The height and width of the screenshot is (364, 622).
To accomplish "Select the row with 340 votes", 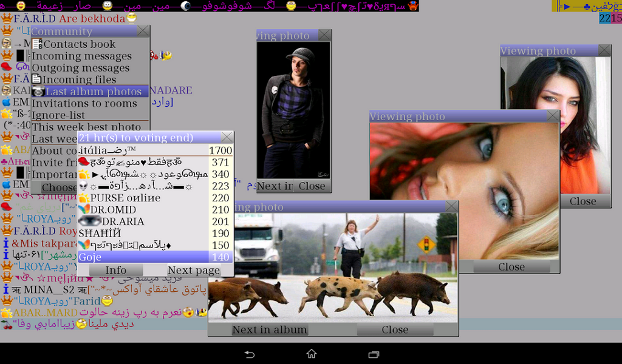I will click(155, 174).
